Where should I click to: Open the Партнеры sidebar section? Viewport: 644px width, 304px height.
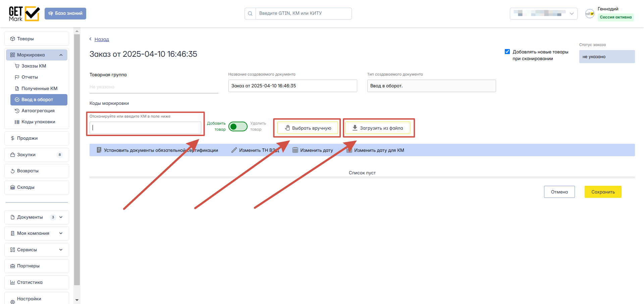click(37, 266)
